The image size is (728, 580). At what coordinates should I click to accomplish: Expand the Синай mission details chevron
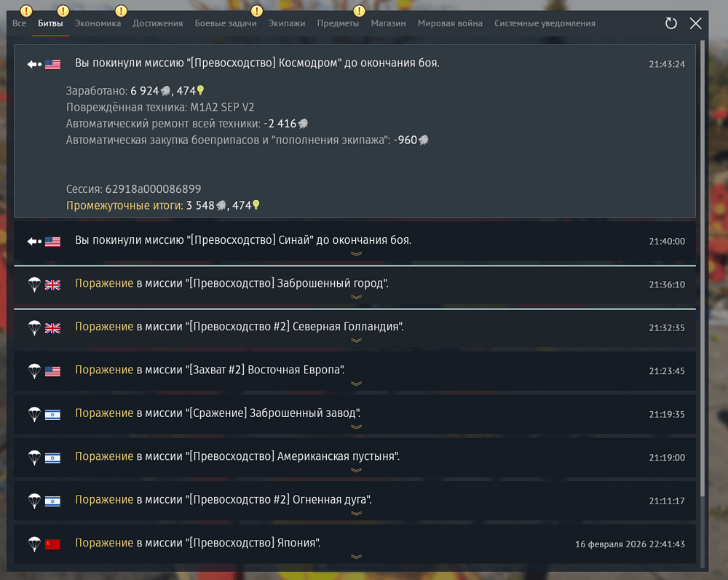click(356, 254)
